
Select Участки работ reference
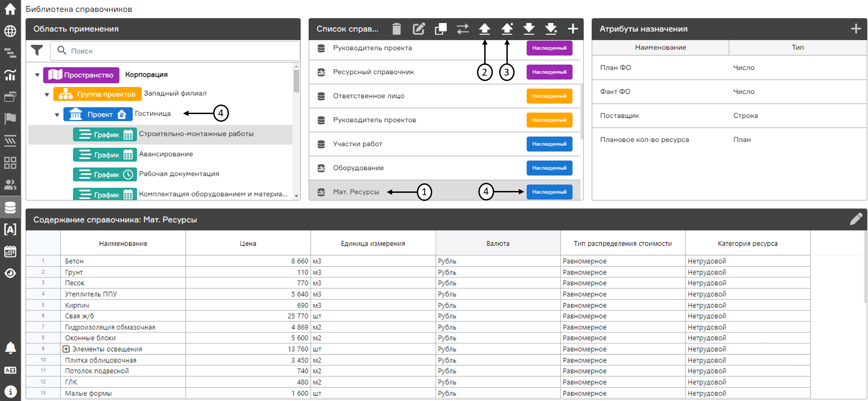(x=358, y=144)
